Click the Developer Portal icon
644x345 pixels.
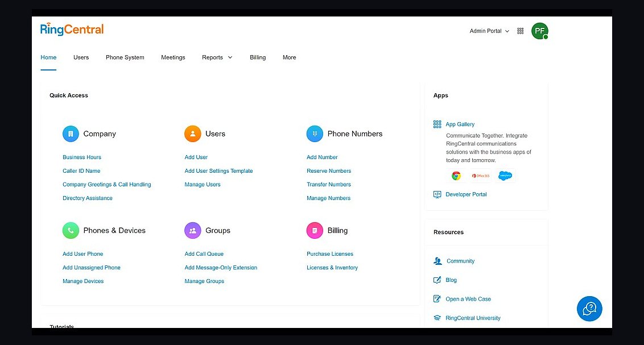pyautogui.click(x=437, y=194)
